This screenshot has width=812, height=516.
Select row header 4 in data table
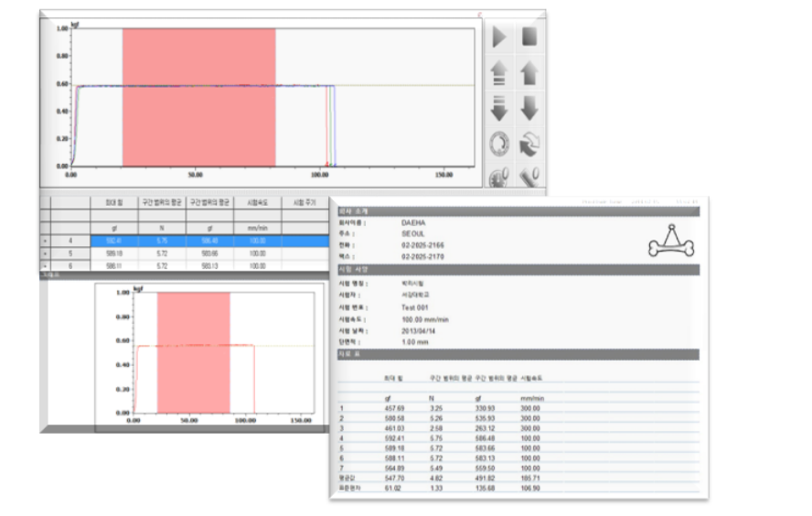click(x=71, y=241)
